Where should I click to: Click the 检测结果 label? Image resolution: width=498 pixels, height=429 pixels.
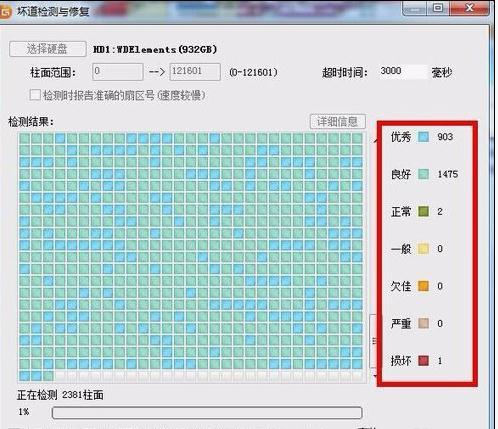point(31,122)
